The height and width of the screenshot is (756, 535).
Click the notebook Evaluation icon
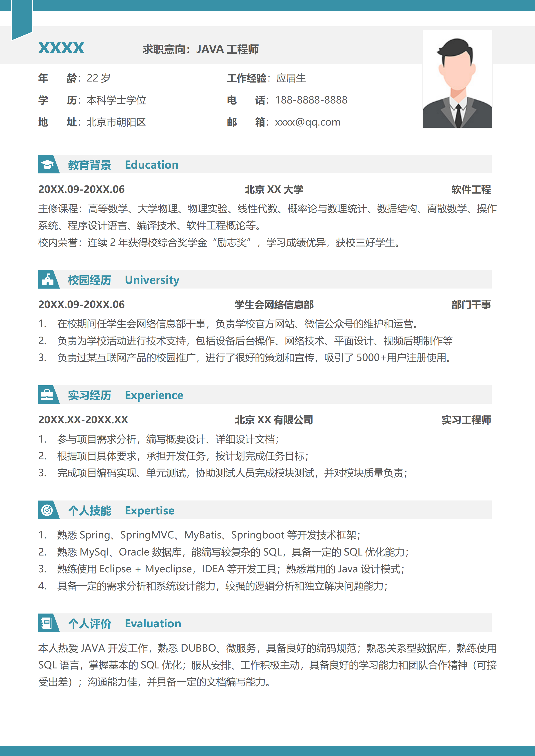point(47,623)
